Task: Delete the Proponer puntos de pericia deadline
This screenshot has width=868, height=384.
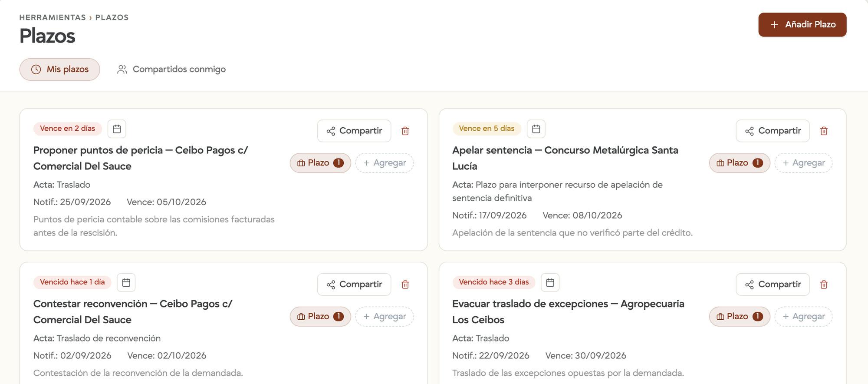Action: point(405,131)
